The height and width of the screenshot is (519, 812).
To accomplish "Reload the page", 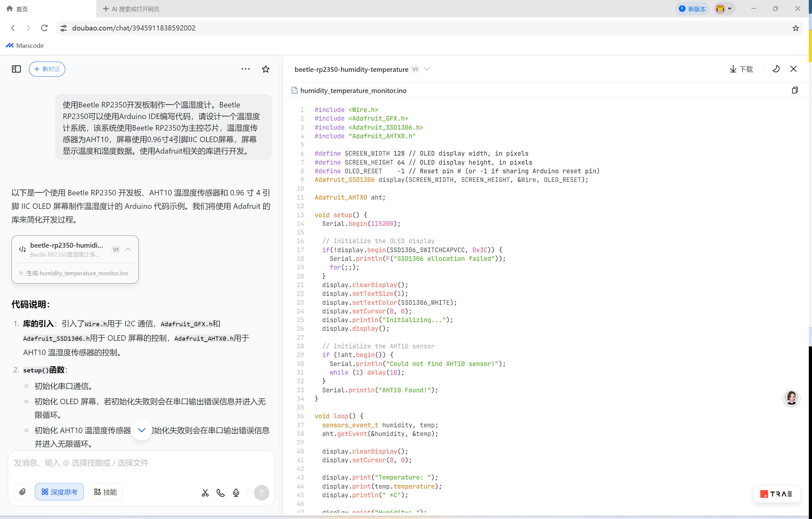I will pos(44,28).
